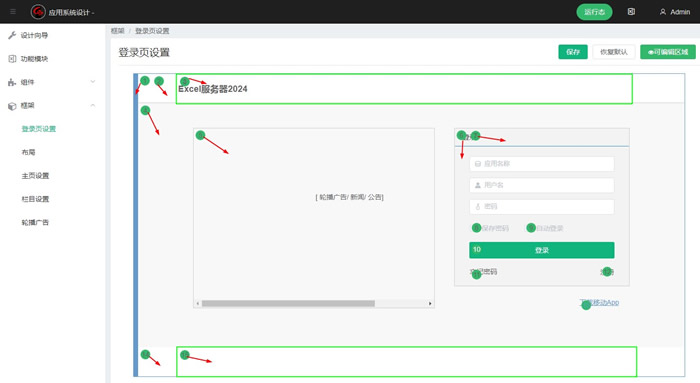Image resolution: width=700 pixels, height=383 pixels.
Task: Toggle the 保存密码 checkbox
Action: pyautogui.click(x=476, y=228)
